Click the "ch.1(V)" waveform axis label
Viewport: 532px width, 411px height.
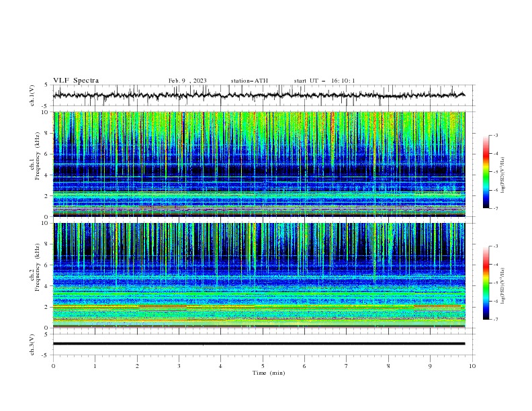[32, 95]
